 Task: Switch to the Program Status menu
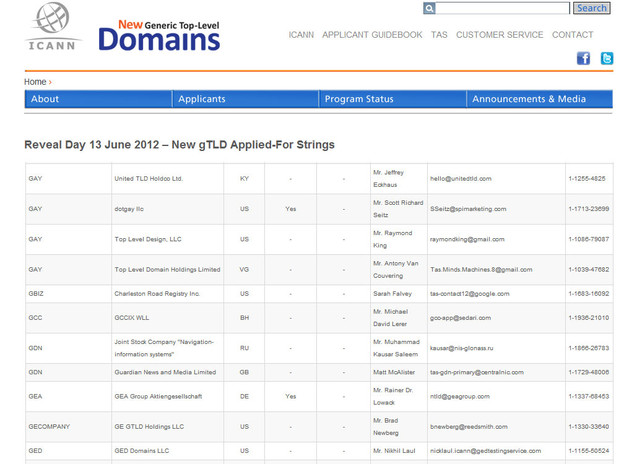click(359, 99)
